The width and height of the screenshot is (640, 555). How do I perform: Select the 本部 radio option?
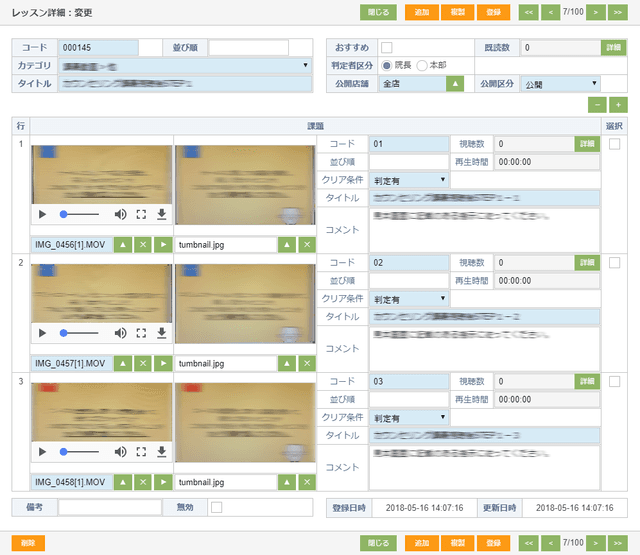422,65
